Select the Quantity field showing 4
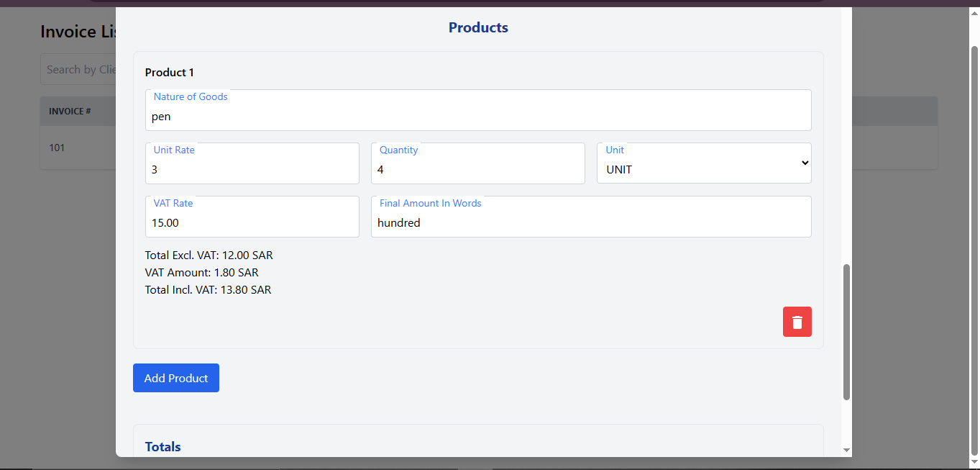The image size is (980, 470). coord(477,169)
